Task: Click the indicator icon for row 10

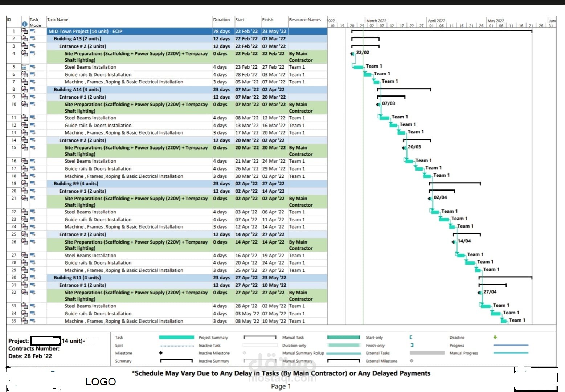Action: (25, 104)
